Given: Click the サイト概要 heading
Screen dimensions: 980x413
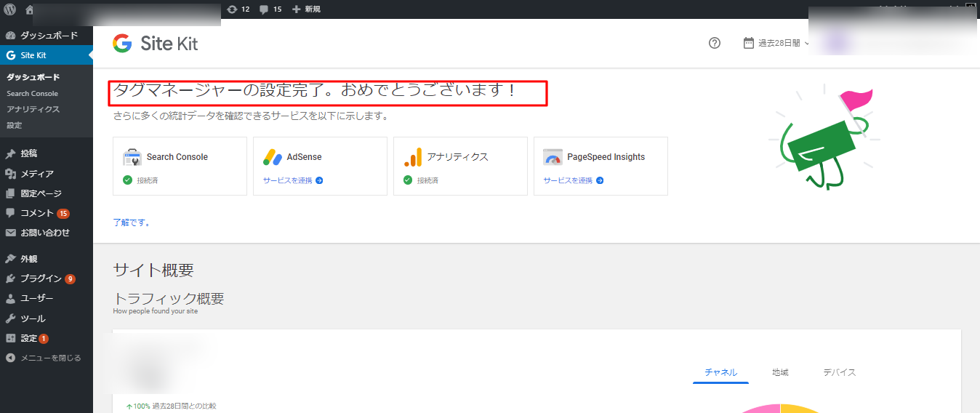Looking at the screenshot, I should [x=153, y=270].
